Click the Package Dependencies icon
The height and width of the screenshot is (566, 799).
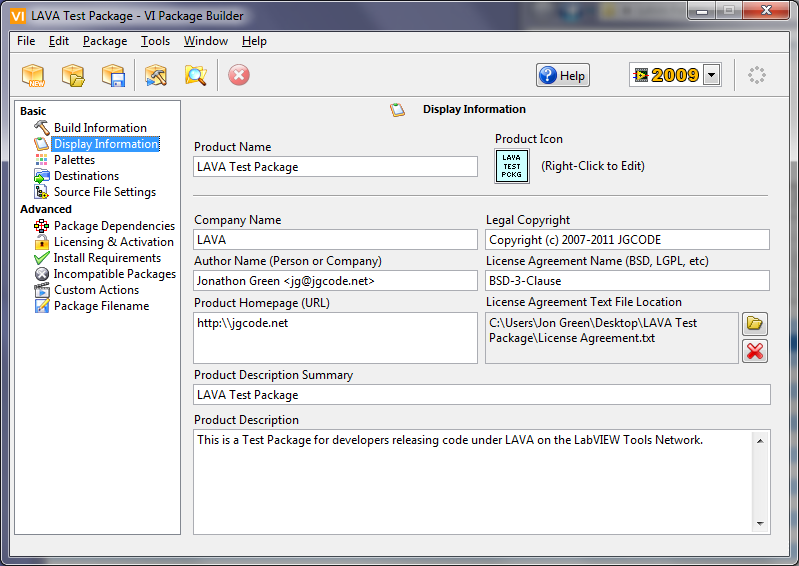(x=42, y=226)
